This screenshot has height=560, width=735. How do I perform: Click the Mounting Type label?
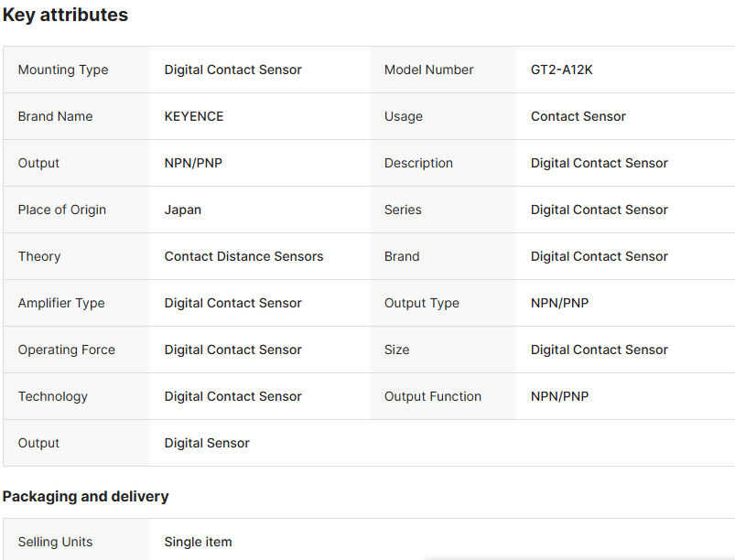pos(63,70)
